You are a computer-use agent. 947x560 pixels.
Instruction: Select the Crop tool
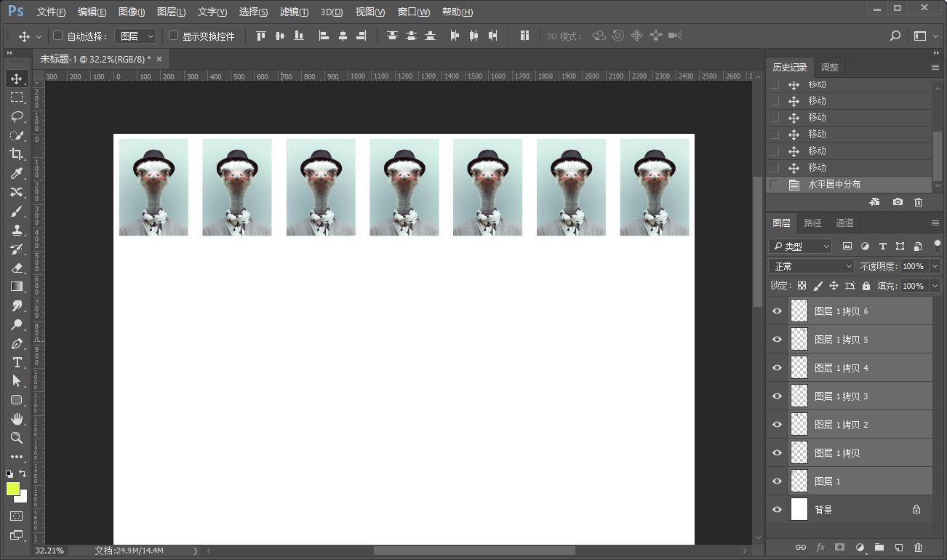[x=17, y=154]
